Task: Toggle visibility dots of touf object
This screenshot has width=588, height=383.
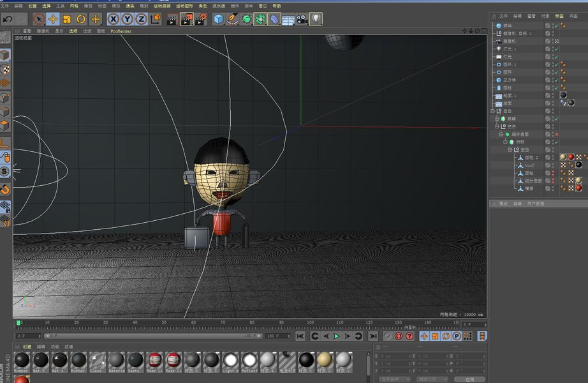Action: click(553, 165)
